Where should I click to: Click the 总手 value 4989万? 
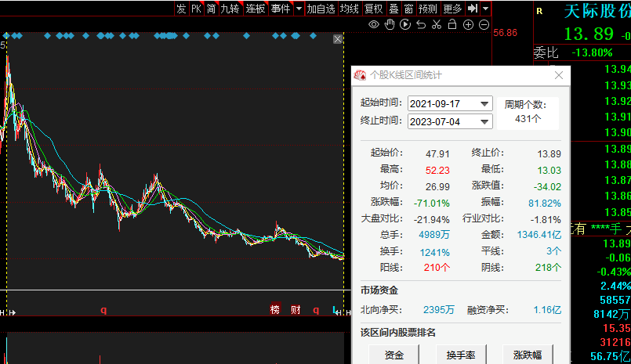[434, 235]
